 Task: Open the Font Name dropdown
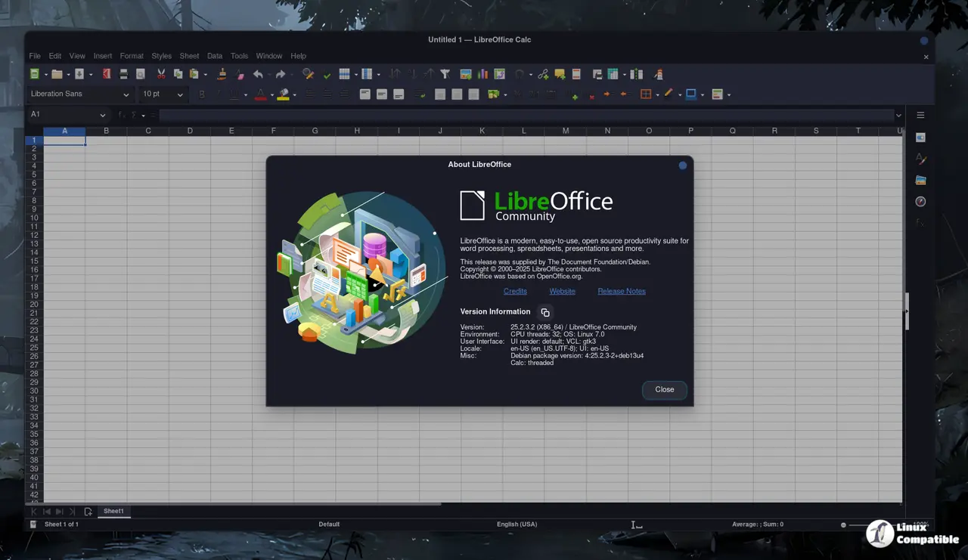tap(126, 94)
